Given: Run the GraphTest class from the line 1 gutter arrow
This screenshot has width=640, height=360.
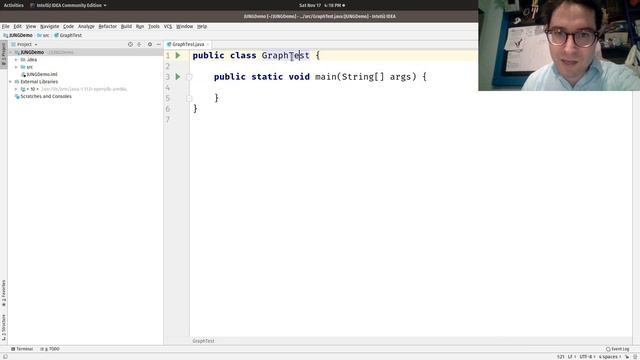Looking at the screenshot, I should click(x=178, y=55).
